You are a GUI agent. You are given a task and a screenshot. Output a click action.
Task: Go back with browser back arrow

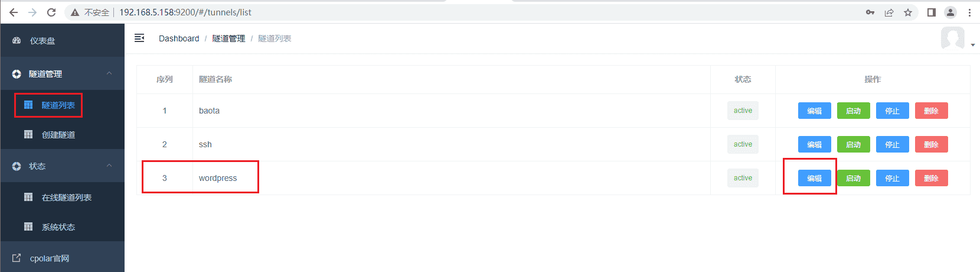[14, 12]
